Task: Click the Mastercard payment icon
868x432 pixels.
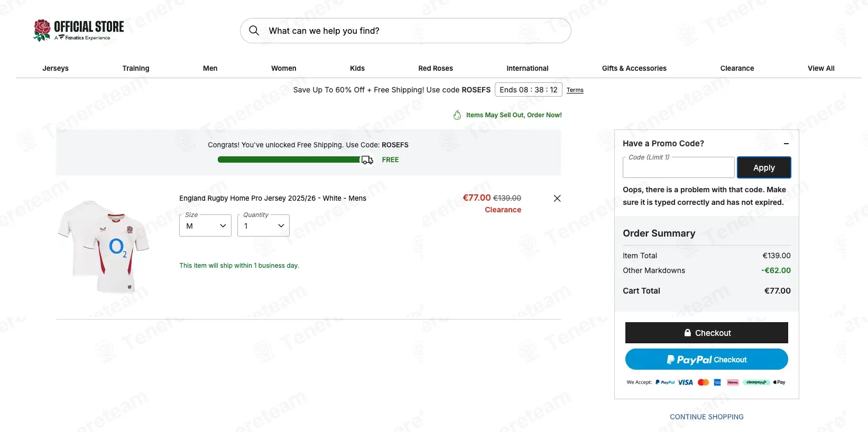Action: coord(703,382)
